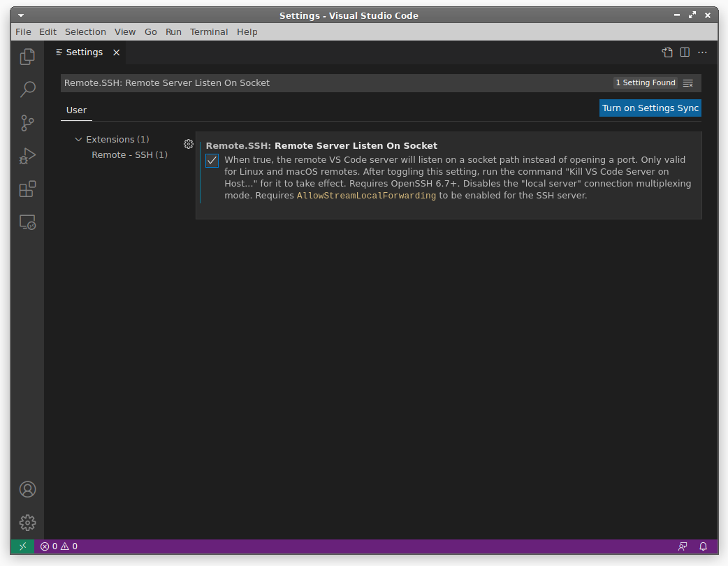The image size is (728, 566).
Task: Click the Remote Server Listen On Socket title
Action: tap(321, 146)
